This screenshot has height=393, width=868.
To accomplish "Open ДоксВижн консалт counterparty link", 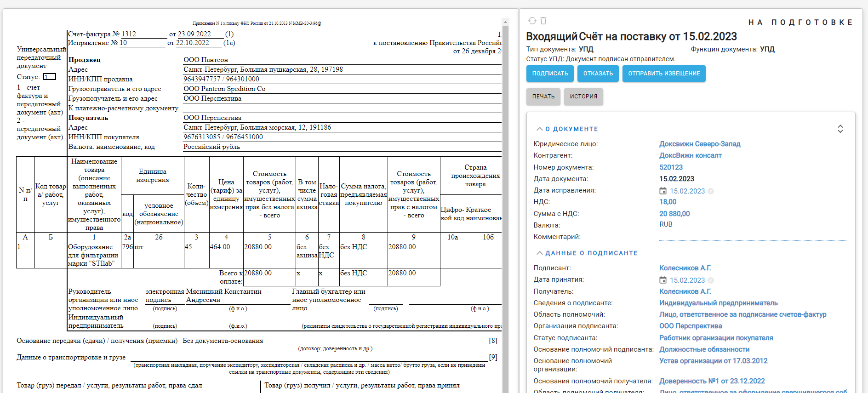I will tap(690, 155).
